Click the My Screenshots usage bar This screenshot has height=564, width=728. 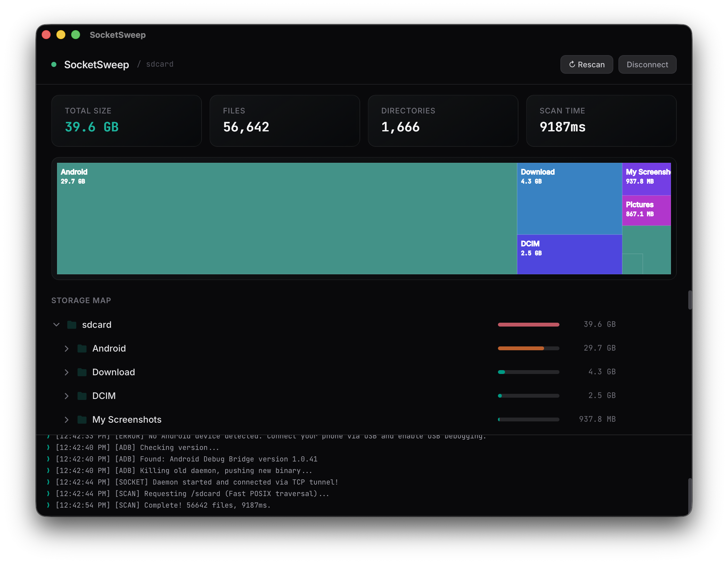pos(528,419)
